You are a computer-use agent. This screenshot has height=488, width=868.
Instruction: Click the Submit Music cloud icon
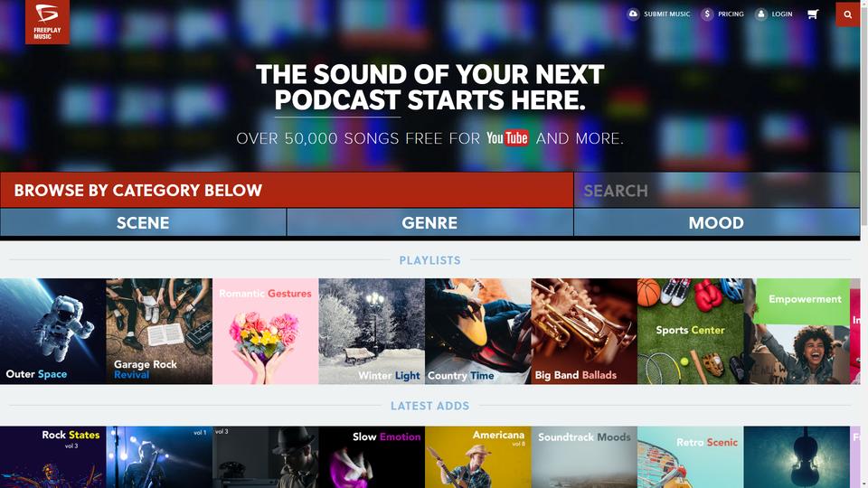tap(633, 14)
